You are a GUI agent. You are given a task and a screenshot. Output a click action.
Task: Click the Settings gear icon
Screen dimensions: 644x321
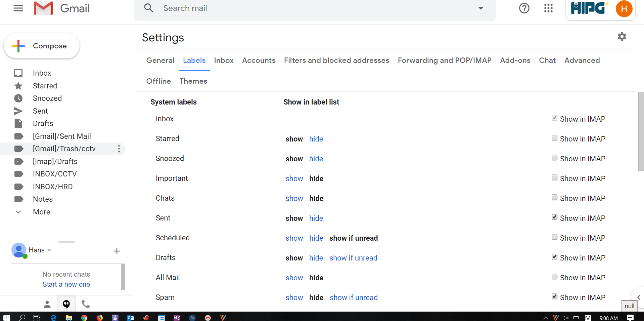(622, 37)
